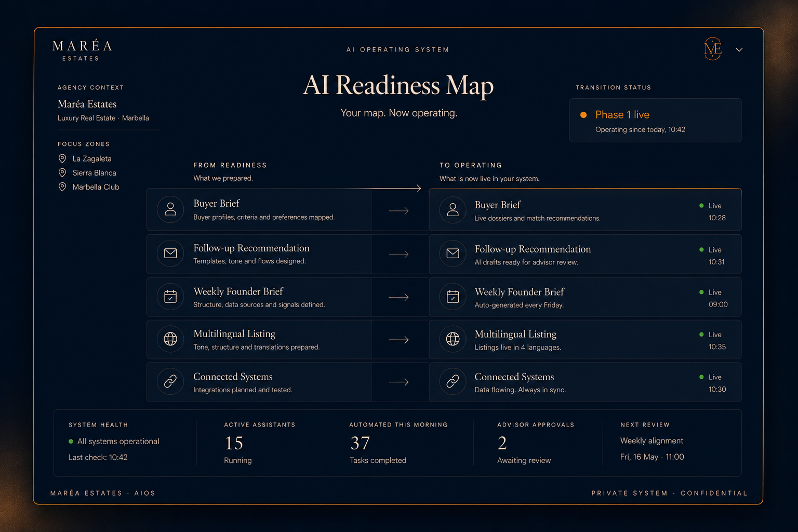Click the arrow in Connected Systems readiness row

pyautogui.click(x=398, y=382)
